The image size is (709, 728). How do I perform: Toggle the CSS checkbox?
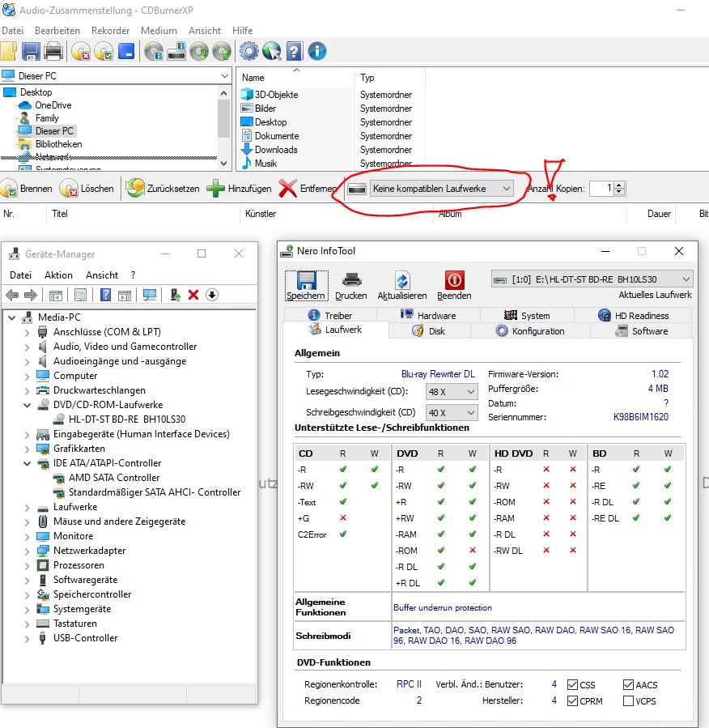pyautogui.click(x=572, y=685)
